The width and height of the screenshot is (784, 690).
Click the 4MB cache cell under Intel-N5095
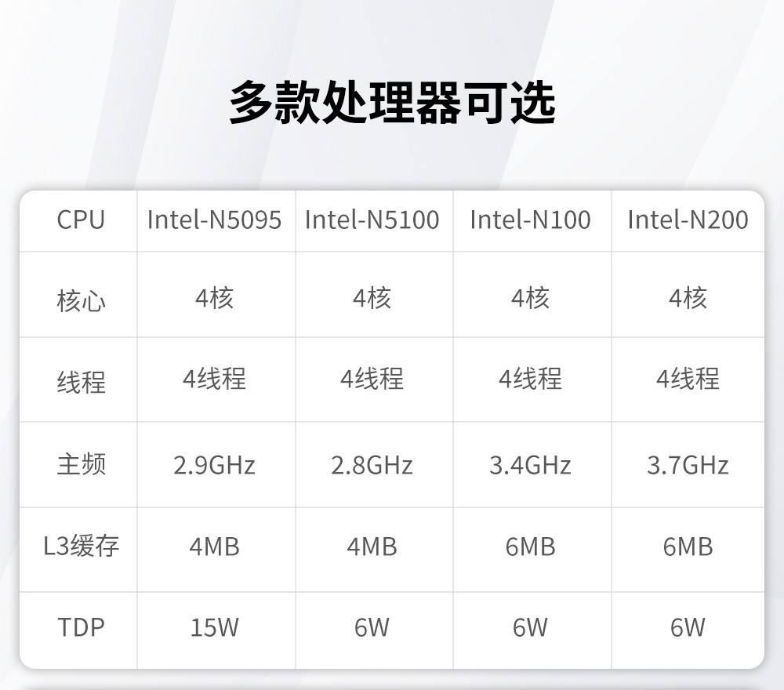coord(214,547)
